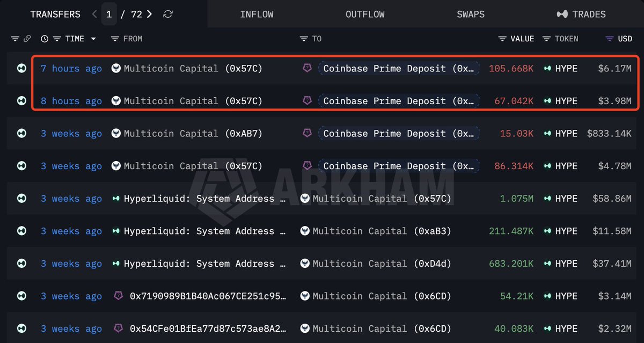Switch to the INFLOW tab
Viewport: 644px width, 343px height.
tap(257, 14)
